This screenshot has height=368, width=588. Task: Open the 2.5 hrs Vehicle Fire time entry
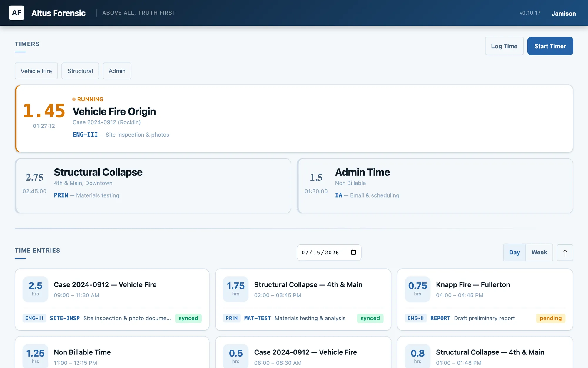[112, 299]
